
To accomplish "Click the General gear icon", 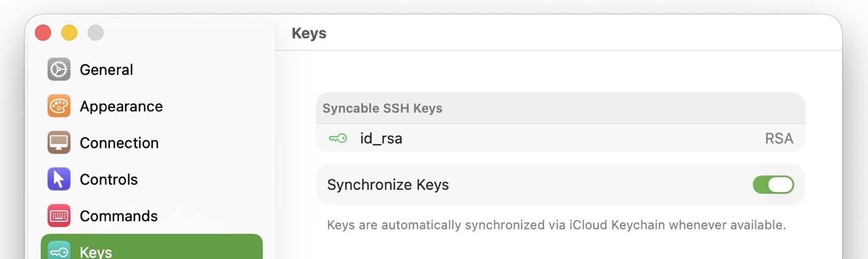I will pos(58,69).
